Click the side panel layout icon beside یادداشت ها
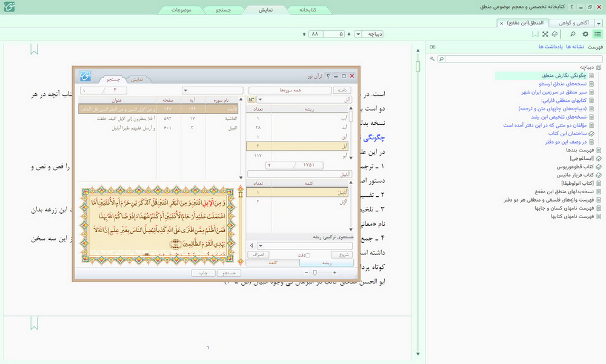606x364 pixels. [433, 47]
